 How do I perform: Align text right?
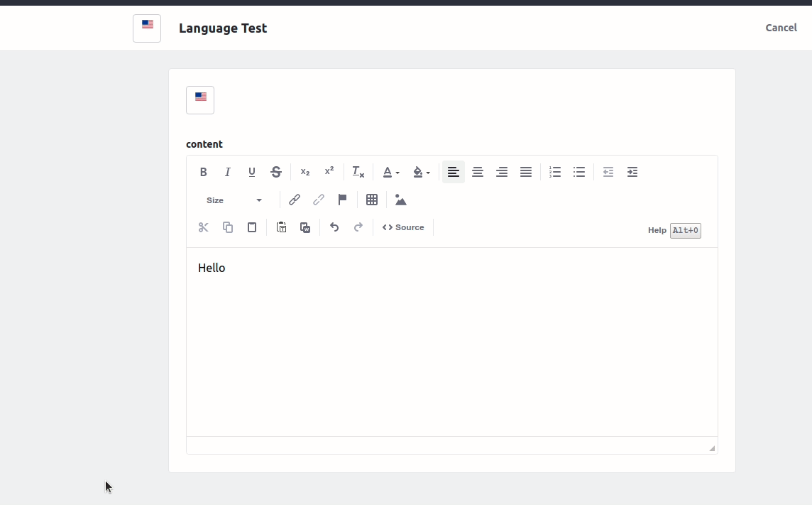502,172
